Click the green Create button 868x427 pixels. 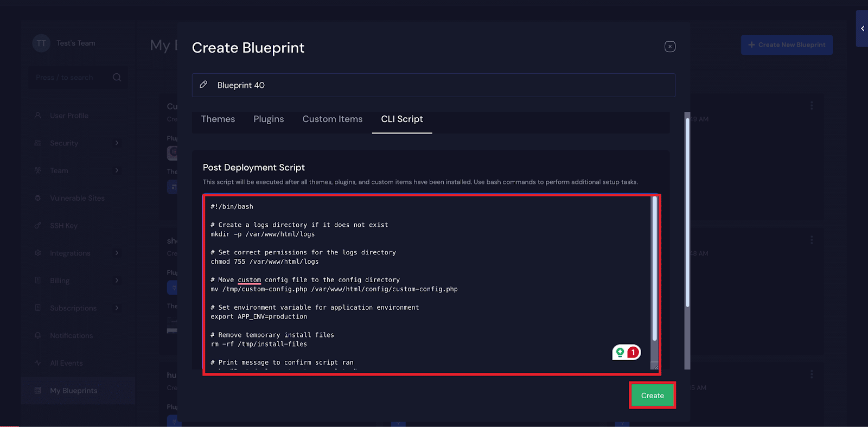point(652,396)
